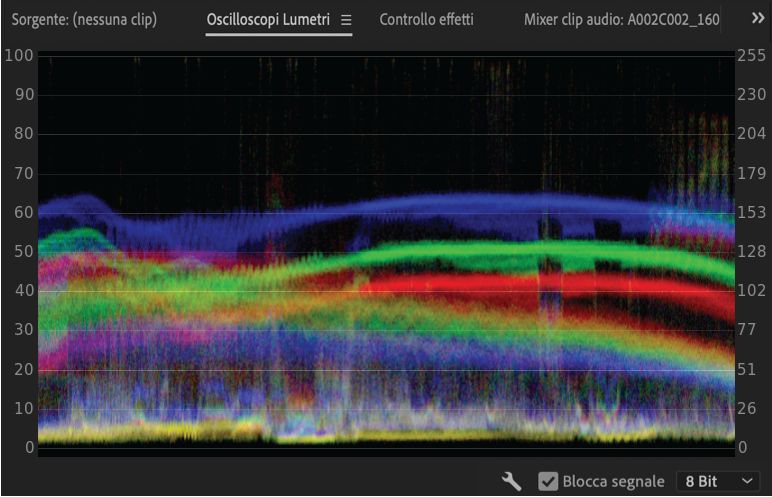Show hidden panel tabs with double chevron
This screenshot has width=772, height=497.
click(758, 18)
